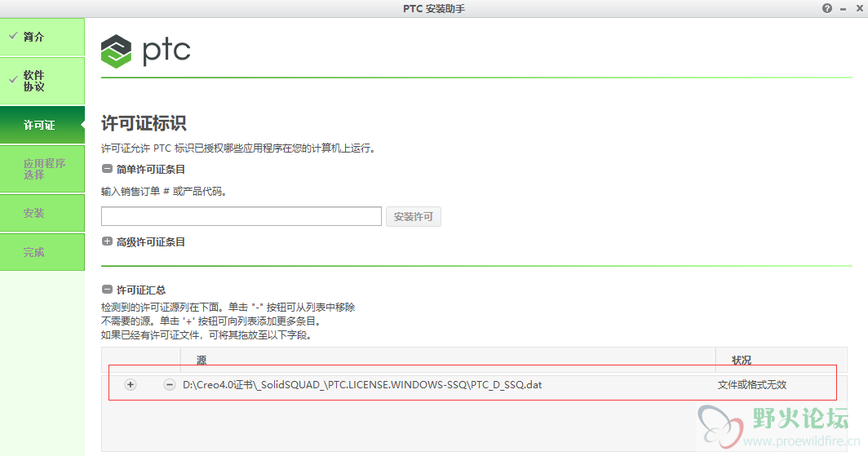Expand the 高级许可证条目 section
Image resolution: width=868 pixels, height=456 pixels.
coord(108,241)
